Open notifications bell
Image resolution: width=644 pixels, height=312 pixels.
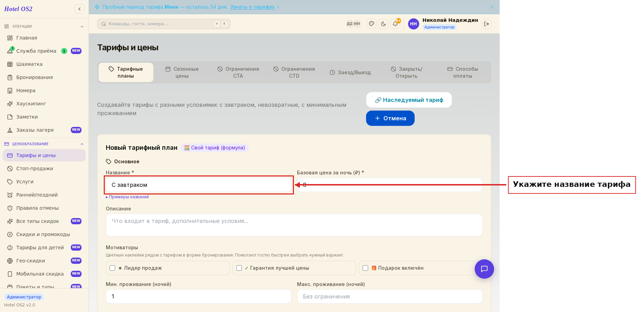(395, 24)
